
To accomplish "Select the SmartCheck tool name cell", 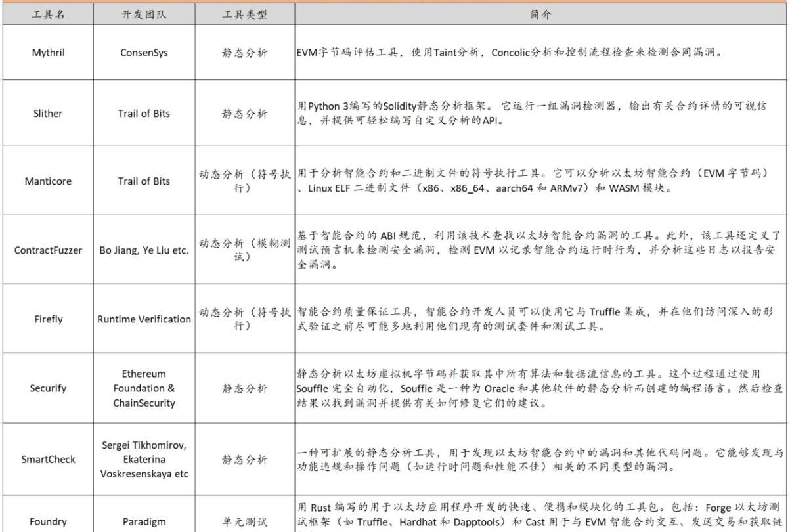I will [48, 459].
